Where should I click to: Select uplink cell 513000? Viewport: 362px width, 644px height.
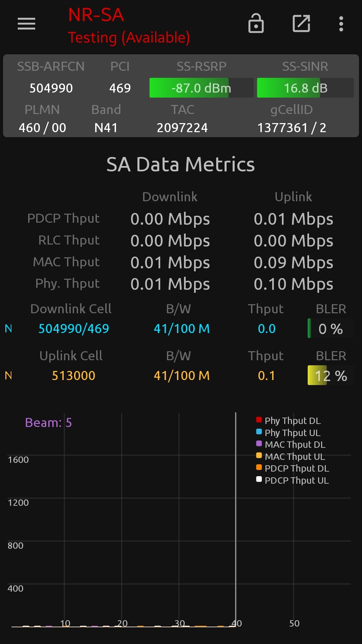pos(74,376)
